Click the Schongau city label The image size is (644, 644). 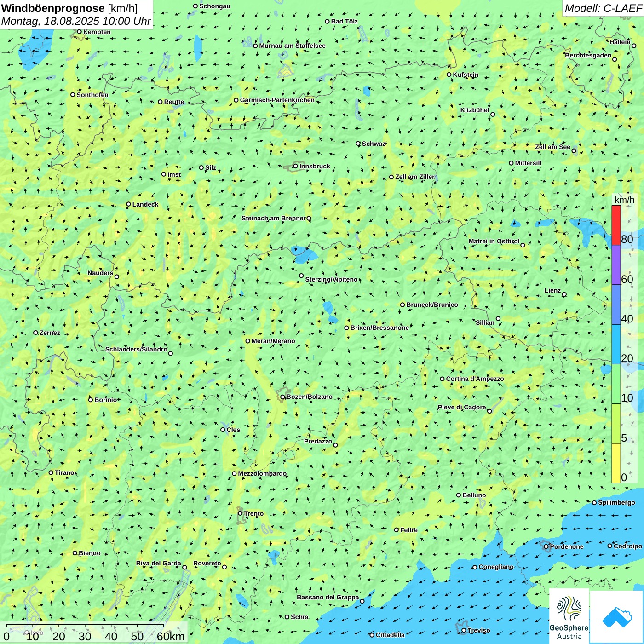(x=215, y=6)
